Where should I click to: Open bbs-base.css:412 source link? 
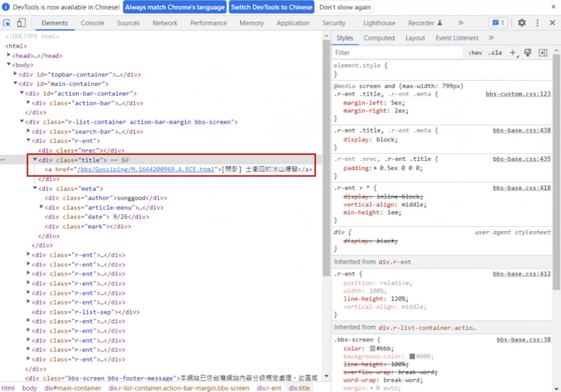click(x=522, y=274)
